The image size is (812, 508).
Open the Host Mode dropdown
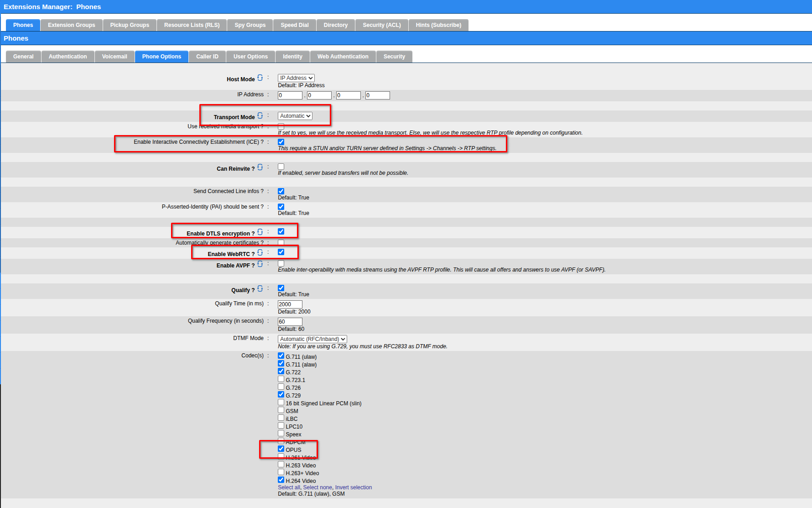click(x=296, y=78)
